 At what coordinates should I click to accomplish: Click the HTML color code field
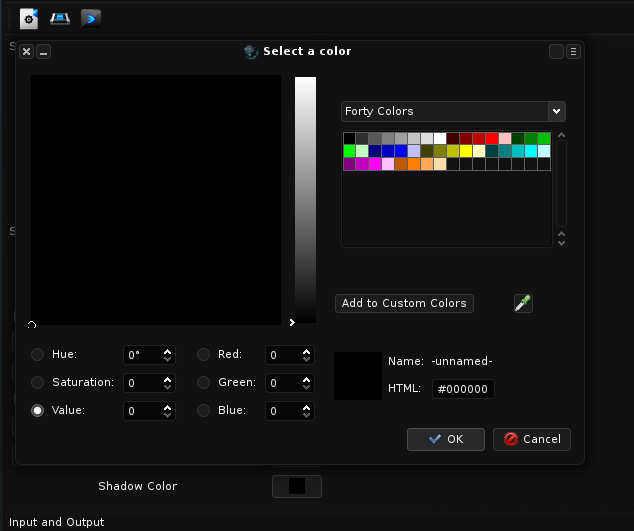[463, 389]
